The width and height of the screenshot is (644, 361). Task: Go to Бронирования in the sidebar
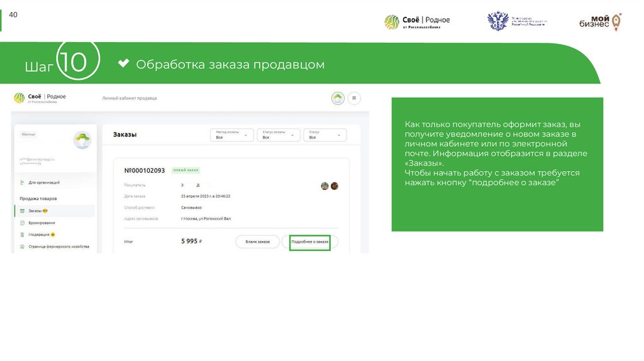tap(41, 223)
